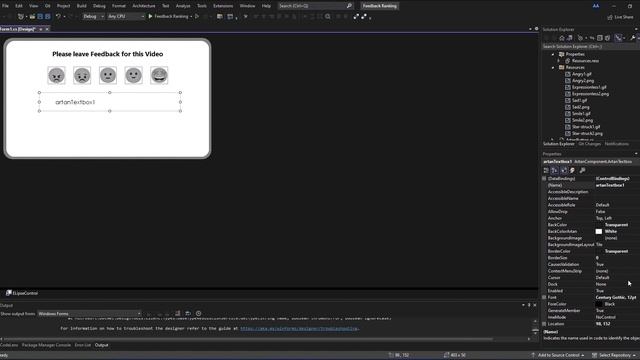
Task: Open the File menu
Action: 5,6
